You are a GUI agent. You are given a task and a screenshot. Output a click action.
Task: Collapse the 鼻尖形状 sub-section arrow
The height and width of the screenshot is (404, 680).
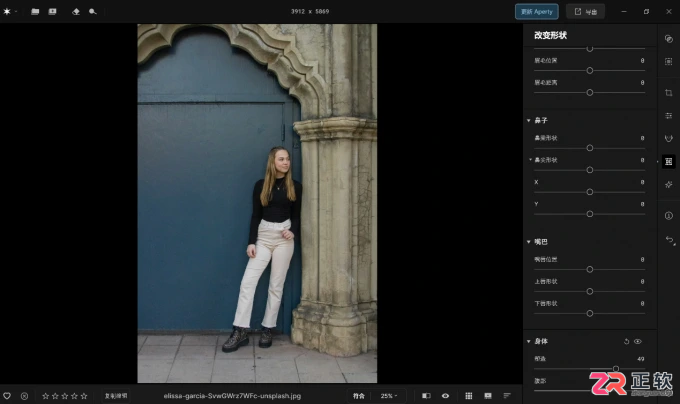click(x=530, y=160)
